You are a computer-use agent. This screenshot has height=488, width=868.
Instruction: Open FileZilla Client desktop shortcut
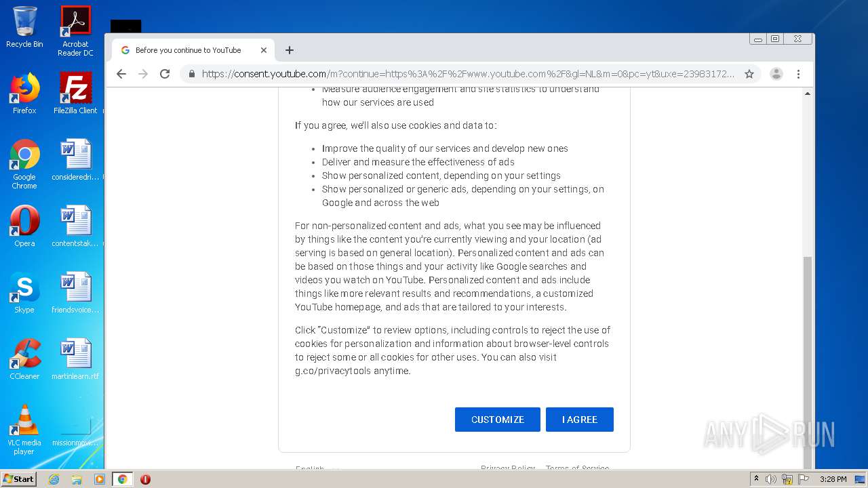(x=75, y=94)
